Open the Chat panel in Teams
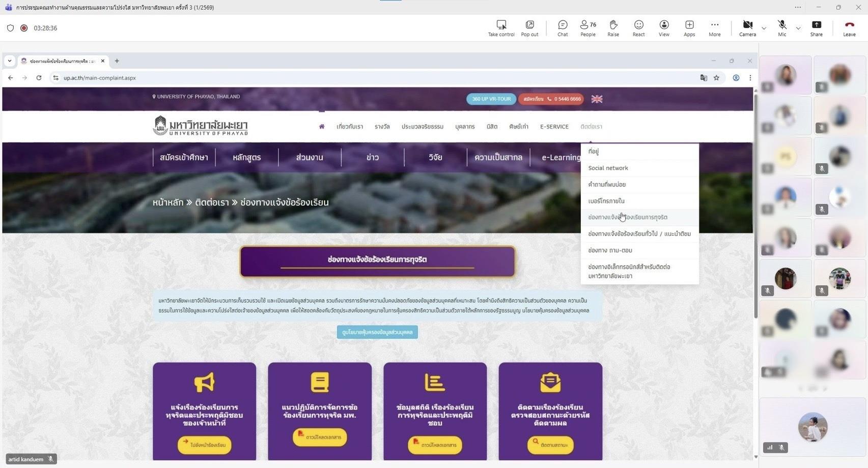This screenshot has height=468, width=868. click(x=562, y=28)
